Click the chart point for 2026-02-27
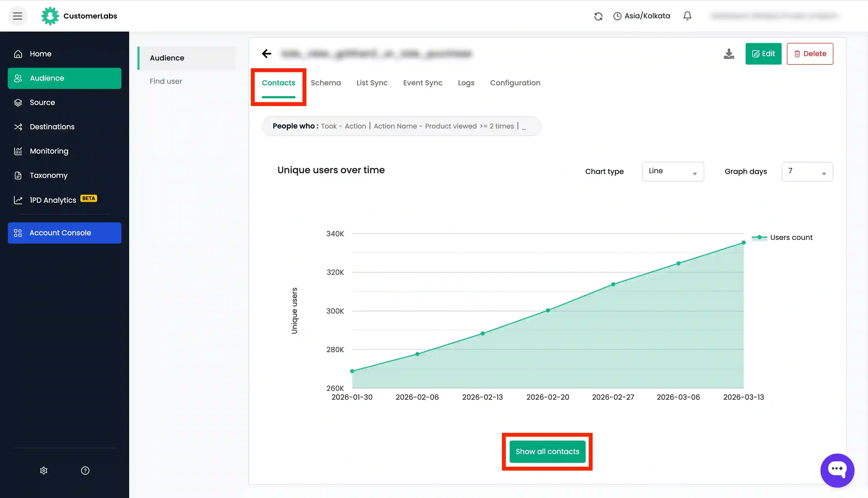 coord(613,285)
